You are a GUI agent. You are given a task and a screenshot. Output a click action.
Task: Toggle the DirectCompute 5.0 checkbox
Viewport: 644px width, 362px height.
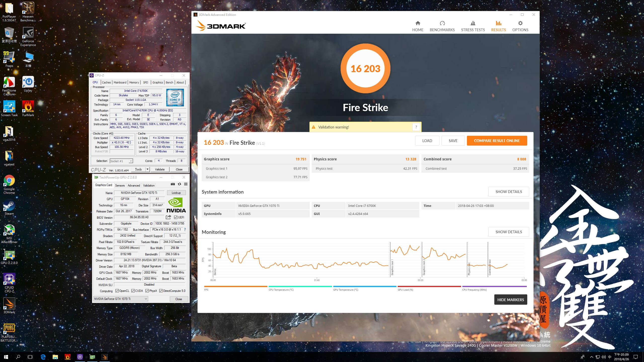click(x=161, y=291)
